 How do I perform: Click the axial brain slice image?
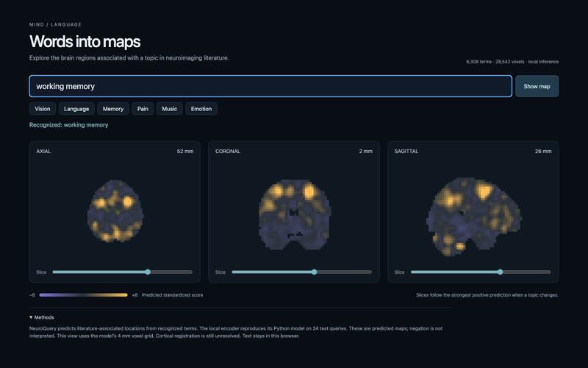point(115,210)
